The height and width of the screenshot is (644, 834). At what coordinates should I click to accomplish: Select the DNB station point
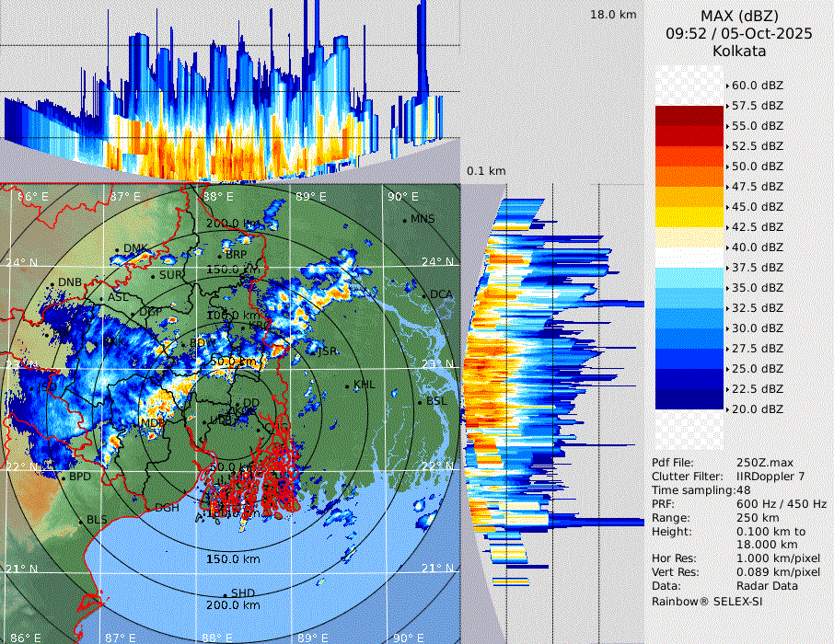(x=52, y=282)
